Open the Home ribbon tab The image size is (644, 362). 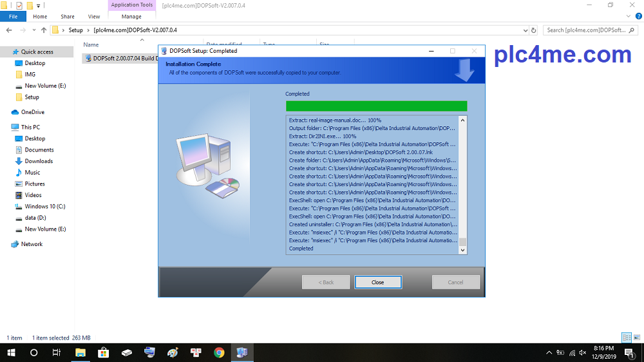[40, 17]
